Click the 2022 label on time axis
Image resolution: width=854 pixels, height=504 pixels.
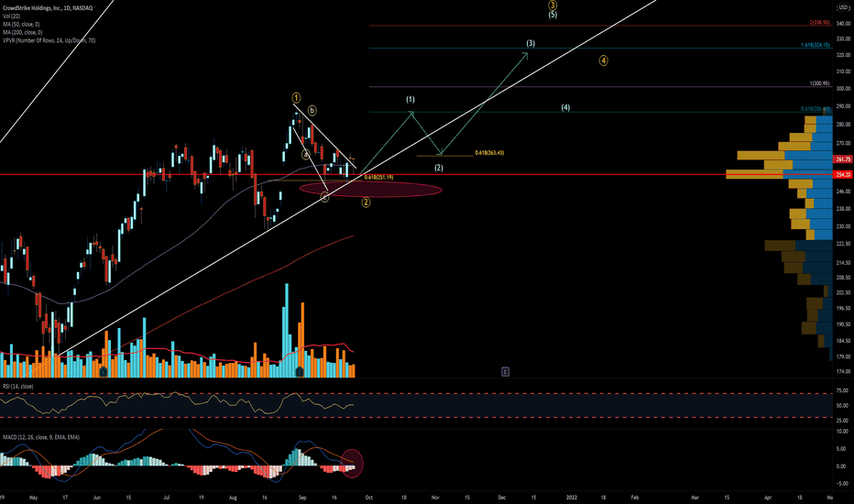572,498
